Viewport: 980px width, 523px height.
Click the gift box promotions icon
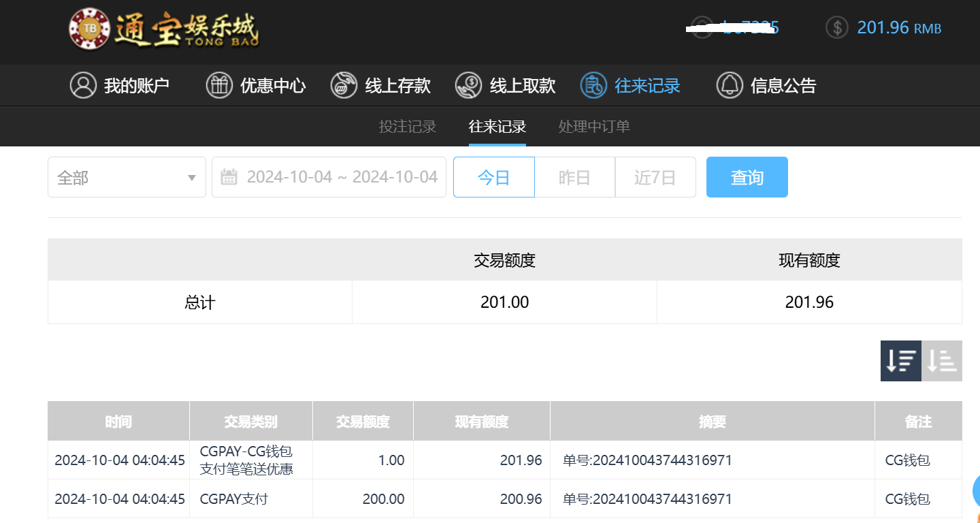pos(219,86)
